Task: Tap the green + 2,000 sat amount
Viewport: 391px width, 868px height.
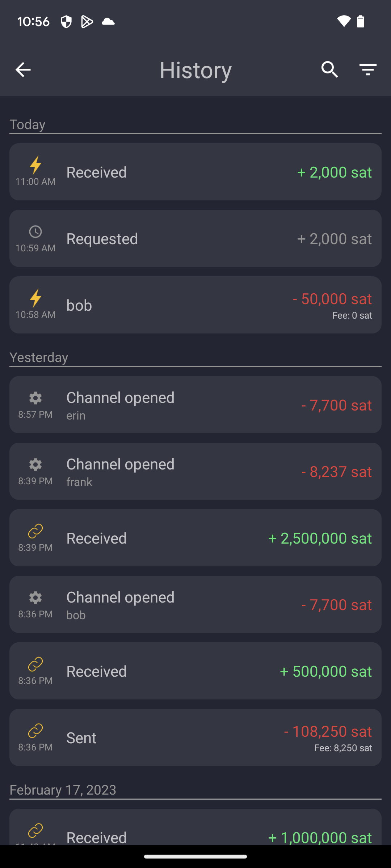Action: coord(335,172)
